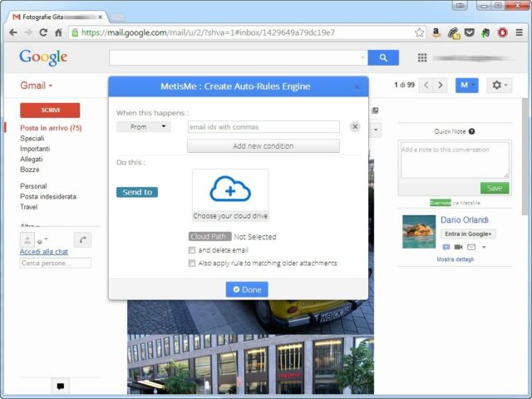532x399 pixels.
Task: Start video call with Dario Orlandi
Action: (458, 247)
